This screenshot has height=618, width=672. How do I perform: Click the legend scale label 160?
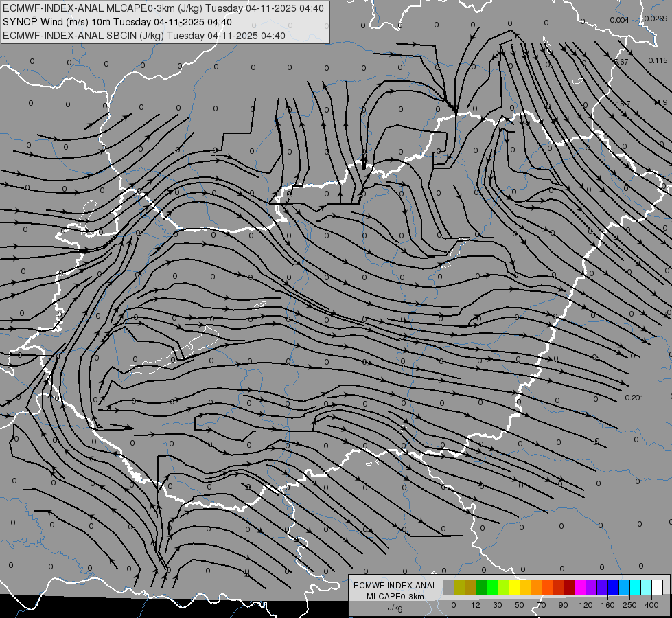click(x=607, y=605)
